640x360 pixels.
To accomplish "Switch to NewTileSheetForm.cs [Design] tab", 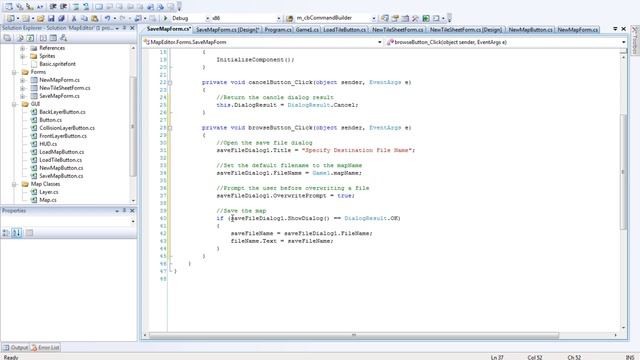I will pos(466,30).
